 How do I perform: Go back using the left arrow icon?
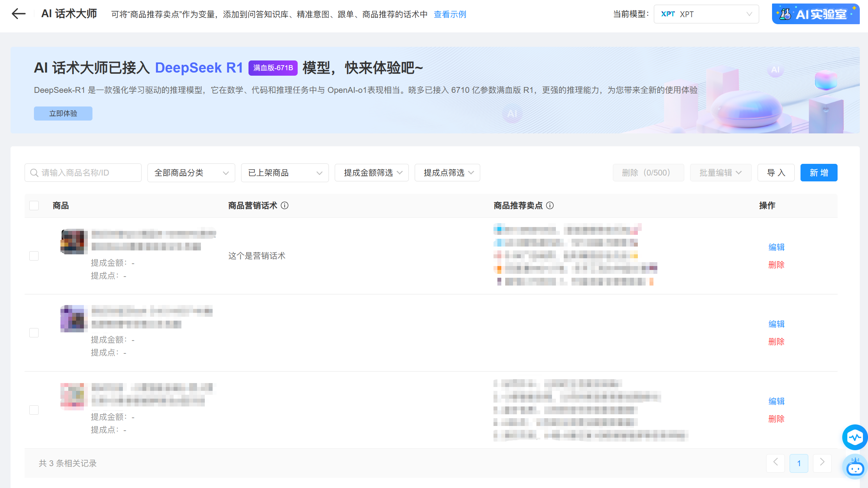[x=18, y=14]
